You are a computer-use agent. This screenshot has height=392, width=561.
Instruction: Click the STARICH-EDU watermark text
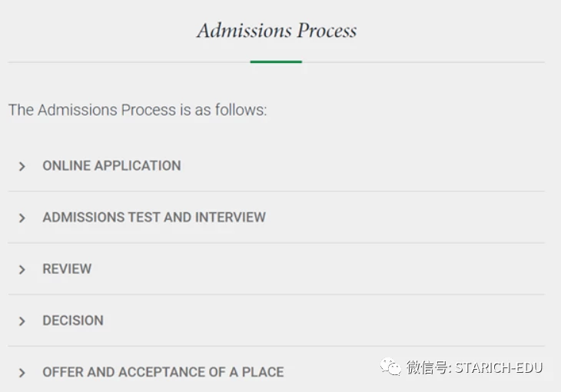499,367
